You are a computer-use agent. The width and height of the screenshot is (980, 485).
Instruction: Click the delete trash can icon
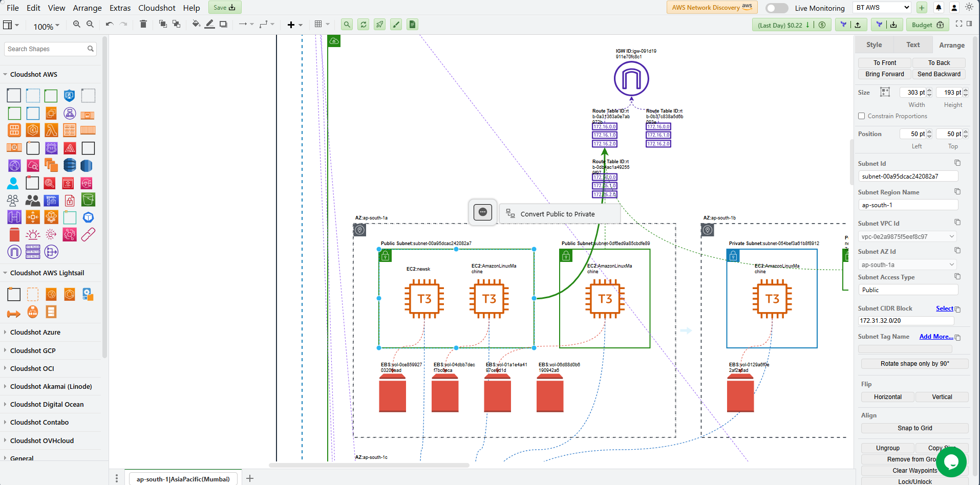(143, 24)
